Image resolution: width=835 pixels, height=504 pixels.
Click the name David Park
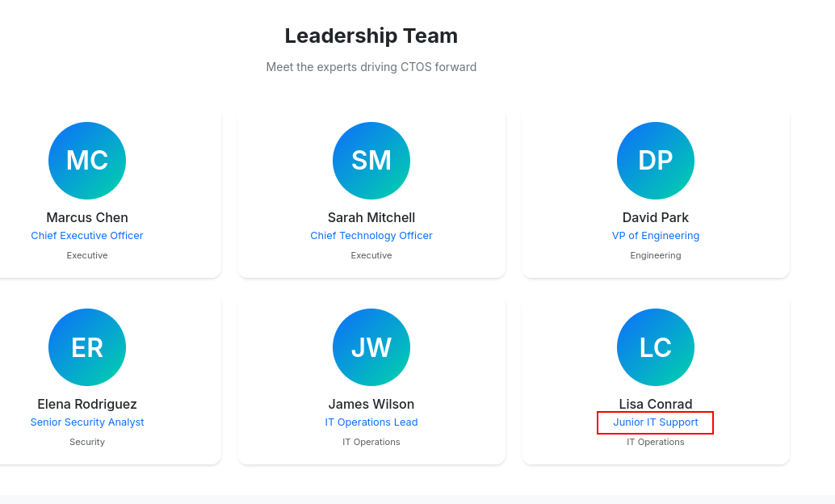click(656, 217)
